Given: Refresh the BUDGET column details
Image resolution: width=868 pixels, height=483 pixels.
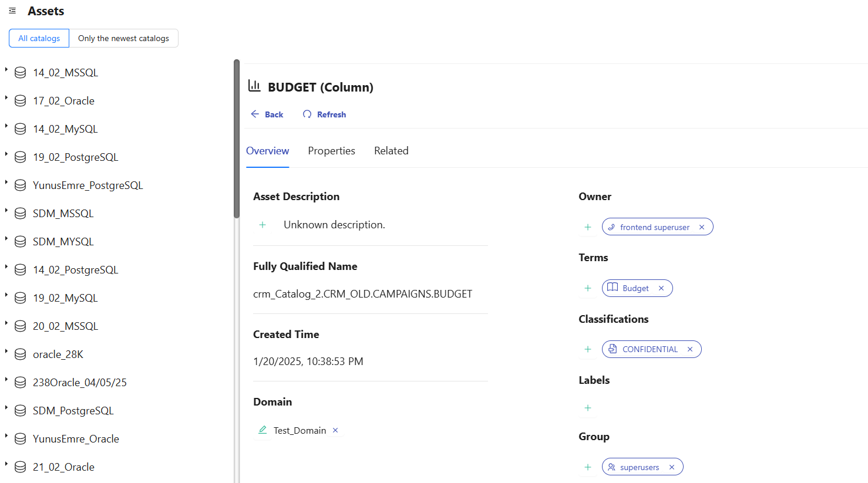Looking at the screenshot, I should (324, 114).
